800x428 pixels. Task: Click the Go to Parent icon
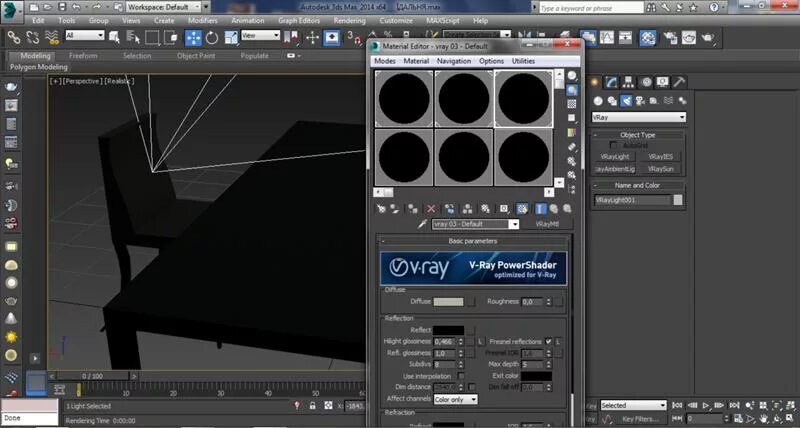[x=554, y=209]
